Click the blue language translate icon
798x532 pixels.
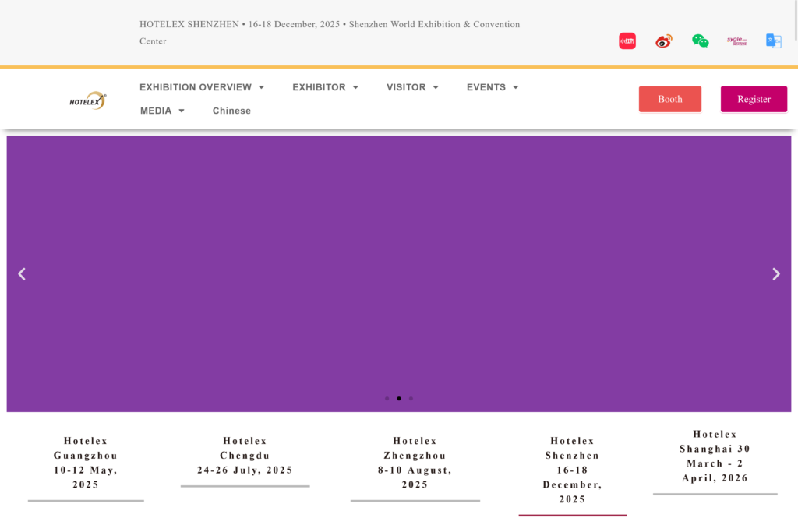click(x=773, y=41)
